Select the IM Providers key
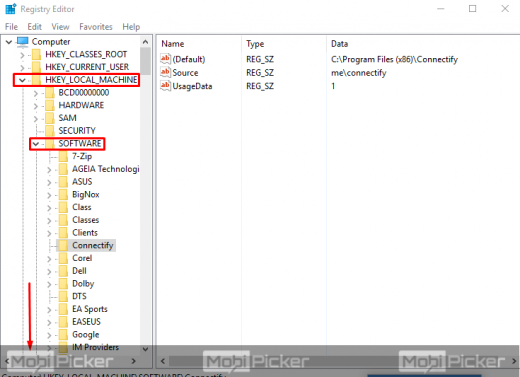Viewport: 520px width, 377px height. click(x=95, y=347)
